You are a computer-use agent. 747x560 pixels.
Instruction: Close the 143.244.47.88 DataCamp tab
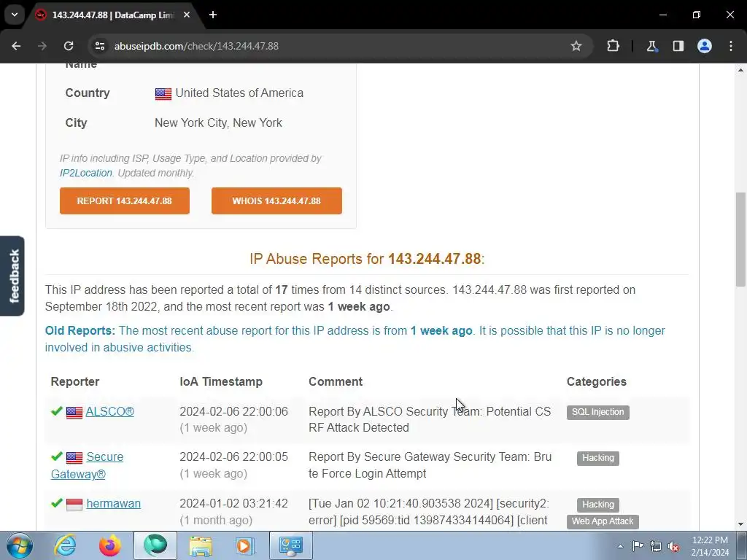tap(187, 15)
